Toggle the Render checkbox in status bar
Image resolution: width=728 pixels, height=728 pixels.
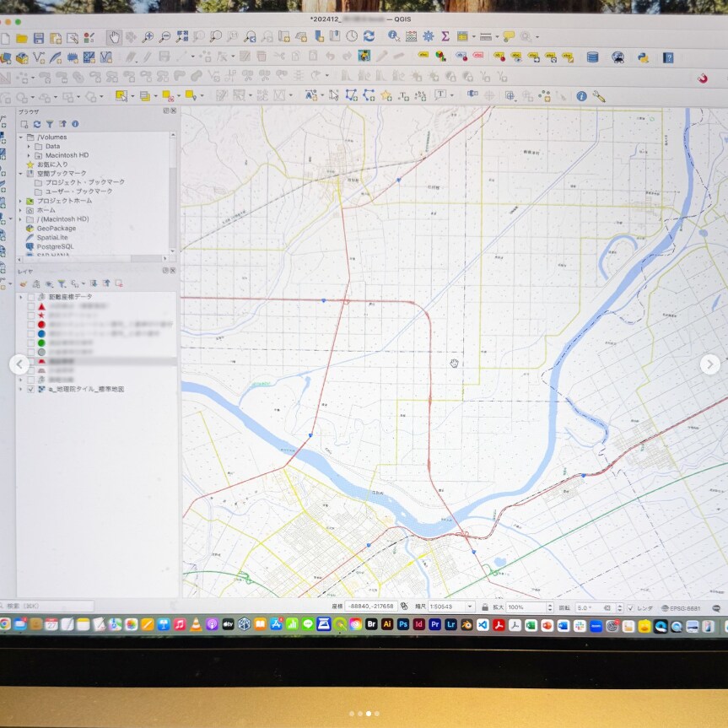coord(630,607)
